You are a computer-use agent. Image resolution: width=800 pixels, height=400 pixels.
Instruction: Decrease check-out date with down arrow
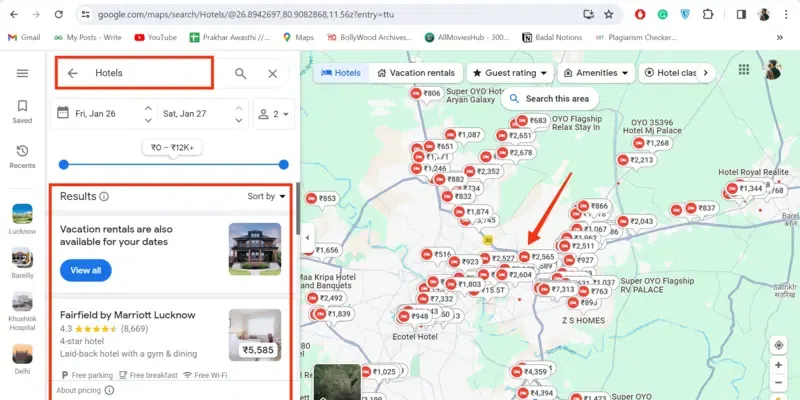click(x=239, y=120)
